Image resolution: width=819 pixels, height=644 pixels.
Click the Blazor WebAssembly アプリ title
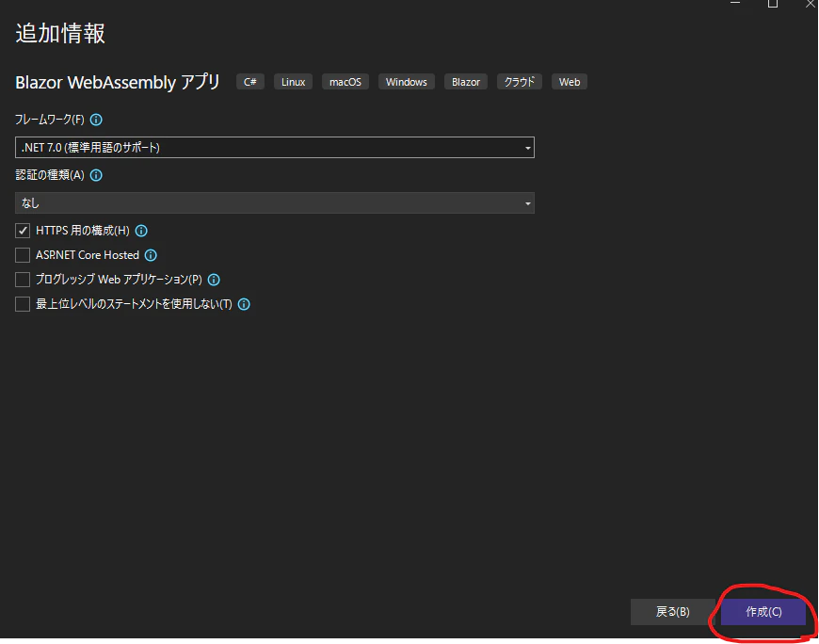click(x=118, y=82)
